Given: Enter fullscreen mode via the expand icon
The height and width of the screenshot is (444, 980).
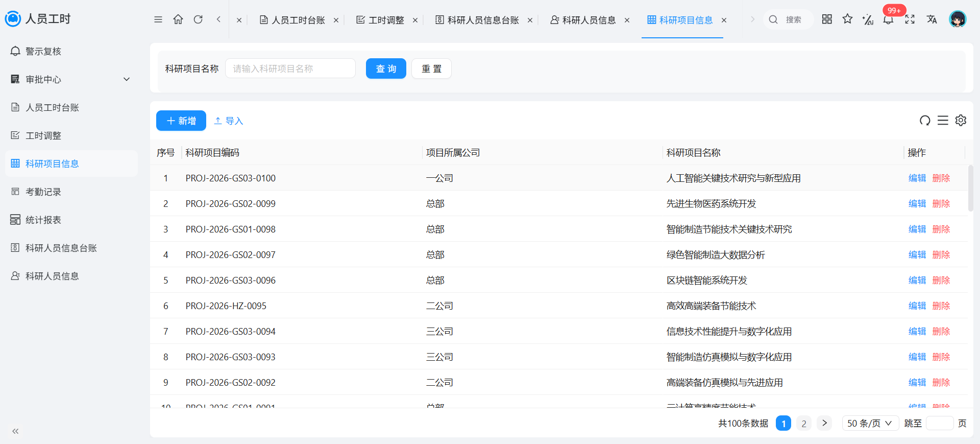Looking at the screenshot, I should point(910,19).
